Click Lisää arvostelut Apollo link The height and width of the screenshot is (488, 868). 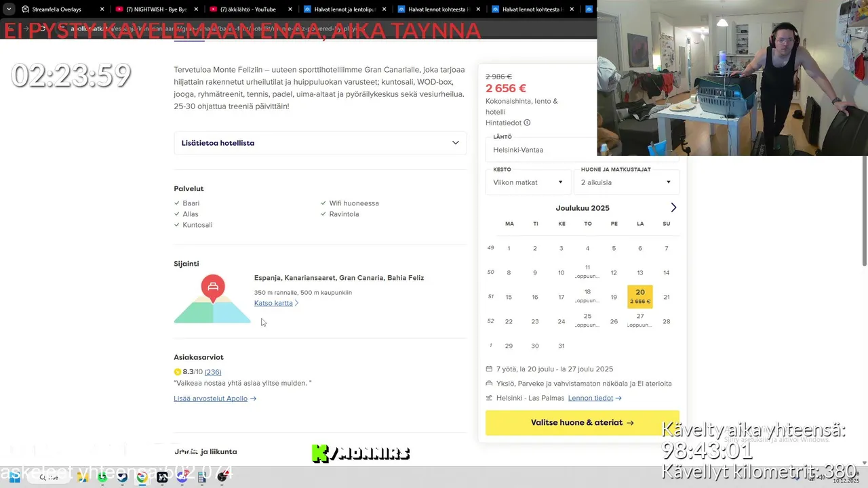click(215, 399)
